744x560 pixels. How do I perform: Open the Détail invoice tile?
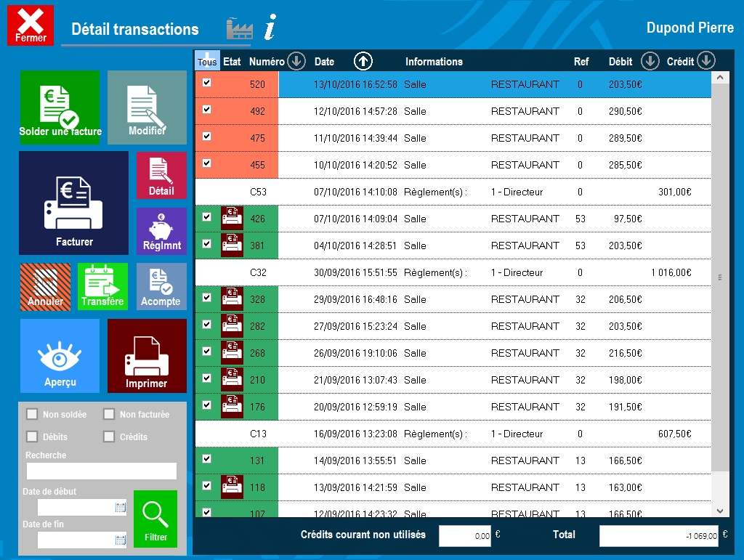(x=161, y=175)
